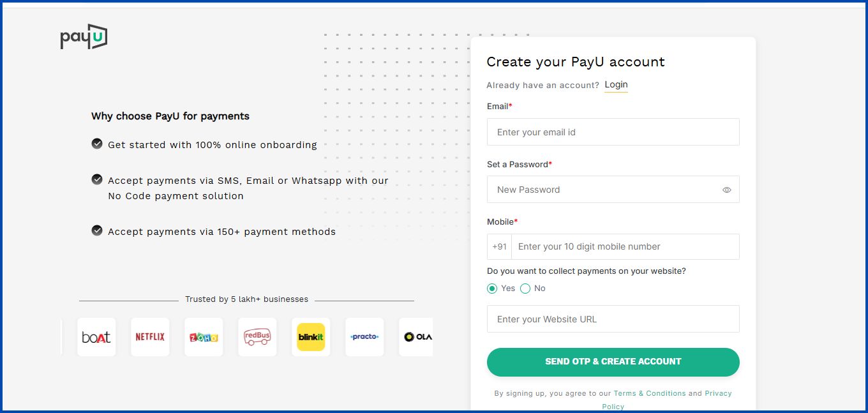Select the blinkit logo tile
Viewport: 868px width, 413px height.
pos(311,337)
